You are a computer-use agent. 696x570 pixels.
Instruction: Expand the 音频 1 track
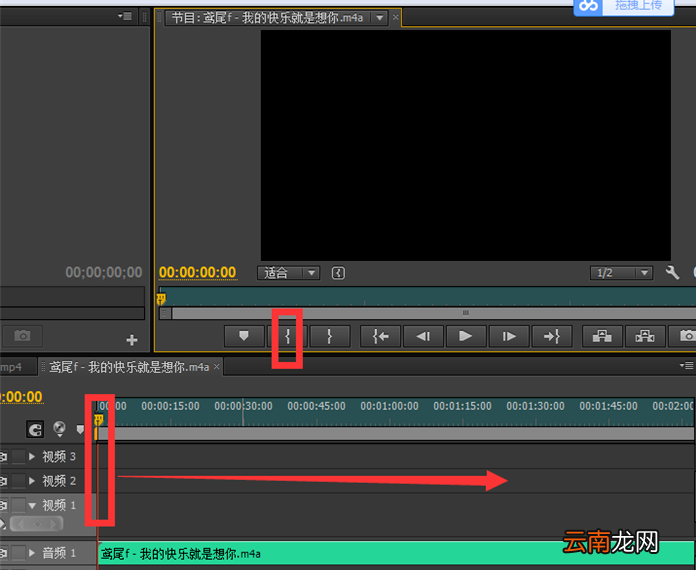click(x=32, y=553)
